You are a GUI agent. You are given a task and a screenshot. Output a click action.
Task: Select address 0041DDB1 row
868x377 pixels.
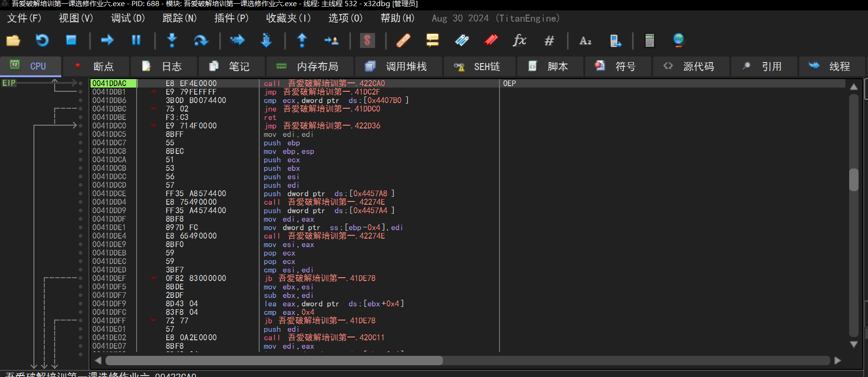(467, 92)
